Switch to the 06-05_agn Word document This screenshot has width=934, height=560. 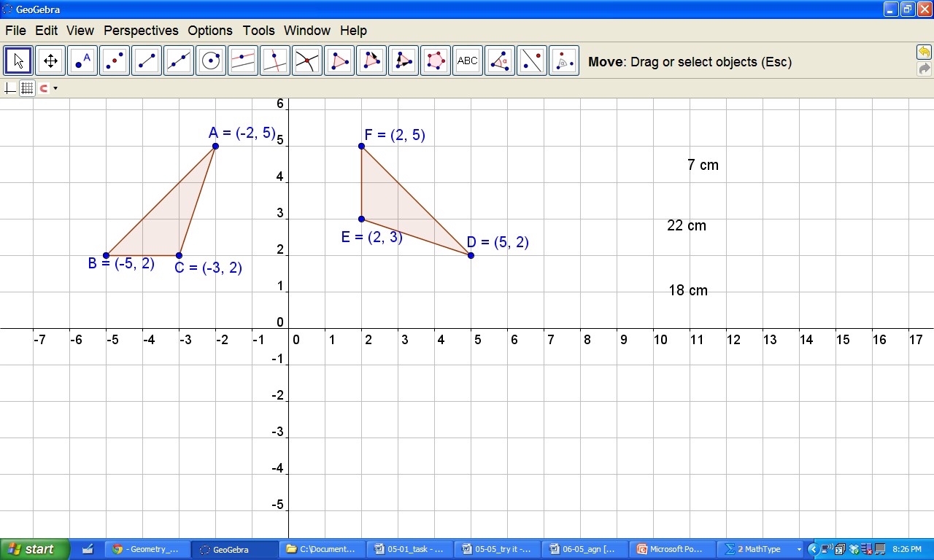pyautogui.click(x=585, y=549)
